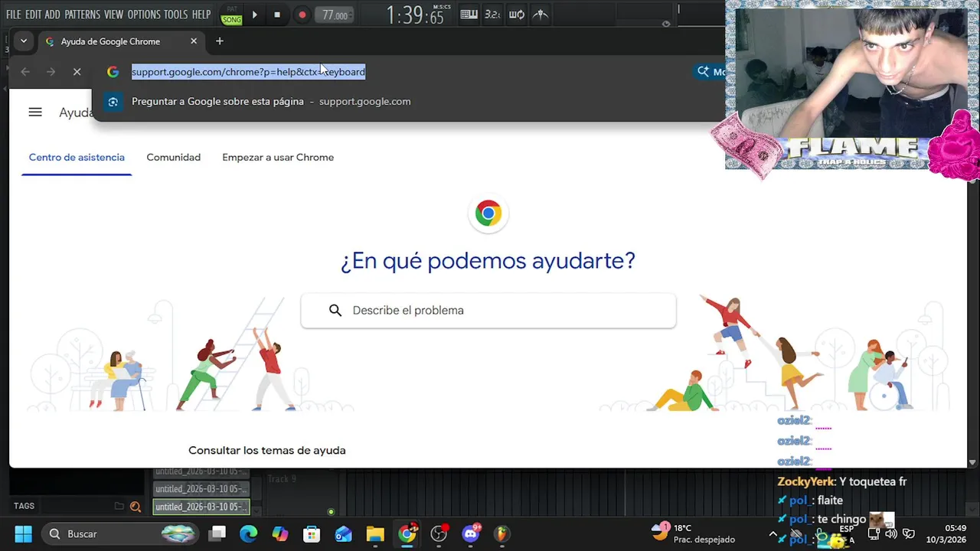This screenshot has height=551, width=980.
Task: Open Chrome tab search dropdown arrow
Action: pyautogui.click(x=24, y=41)
